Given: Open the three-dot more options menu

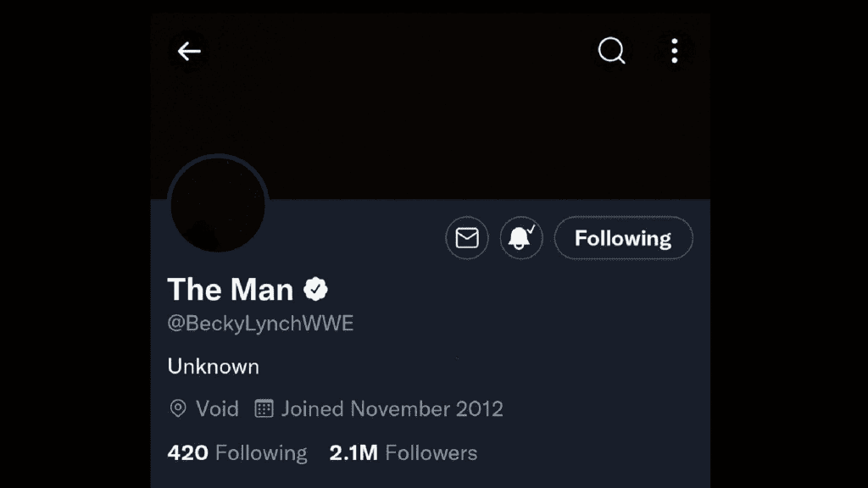Looking at the screenshot, I should [674, 52].
